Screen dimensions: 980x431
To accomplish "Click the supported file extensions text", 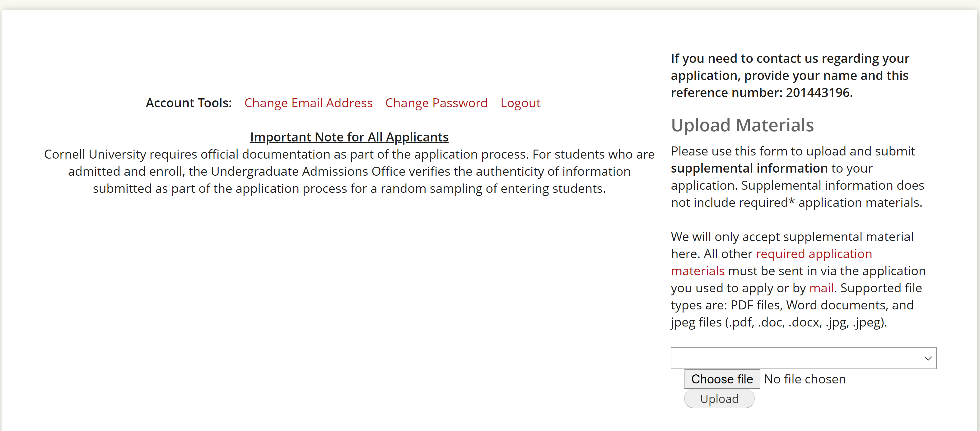I will click(x=778, y=322).
